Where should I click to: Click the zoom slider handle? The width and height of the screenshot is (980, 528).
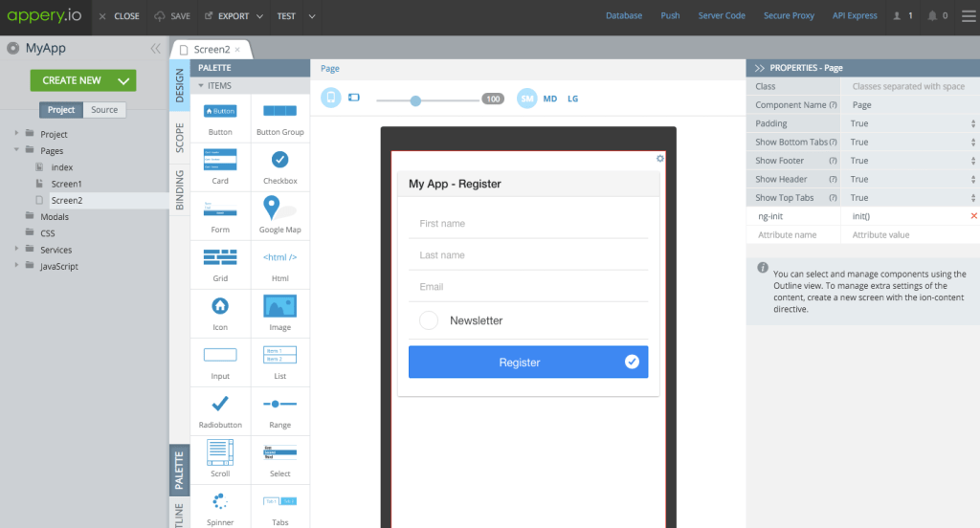pyautogui.click(x=415, y=99)
